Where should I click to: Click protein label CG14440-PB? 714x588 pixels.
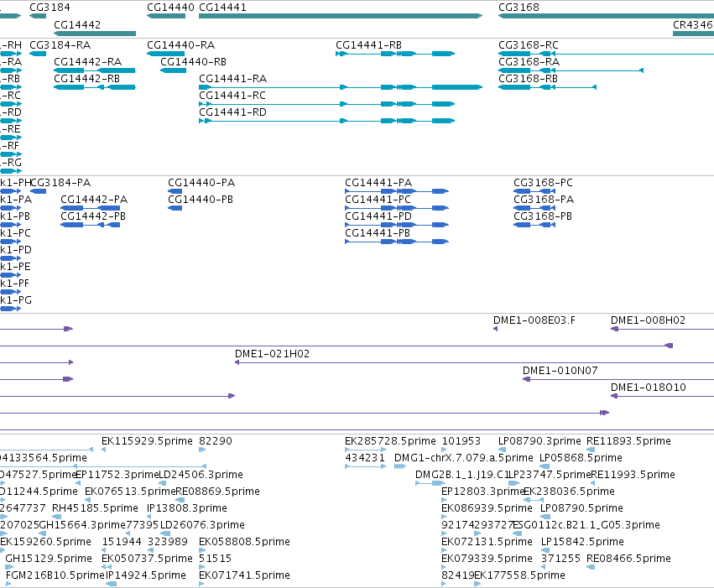coord(201,200)
